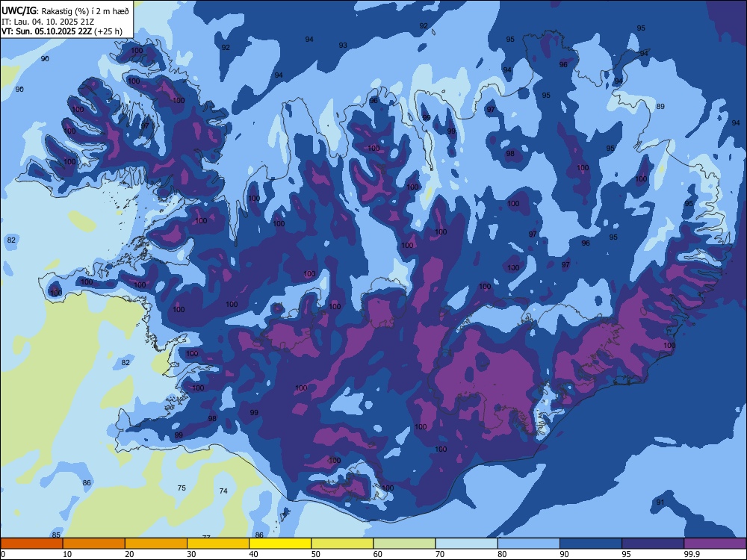
Task: Click the purple legend swatch above 99.9
Action: pyautogui.click(x=715, y=544)
